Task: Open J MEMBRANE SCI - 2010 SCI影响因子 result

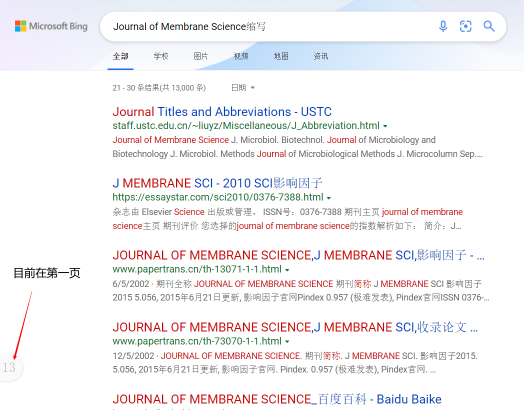Action: [217, 183]
